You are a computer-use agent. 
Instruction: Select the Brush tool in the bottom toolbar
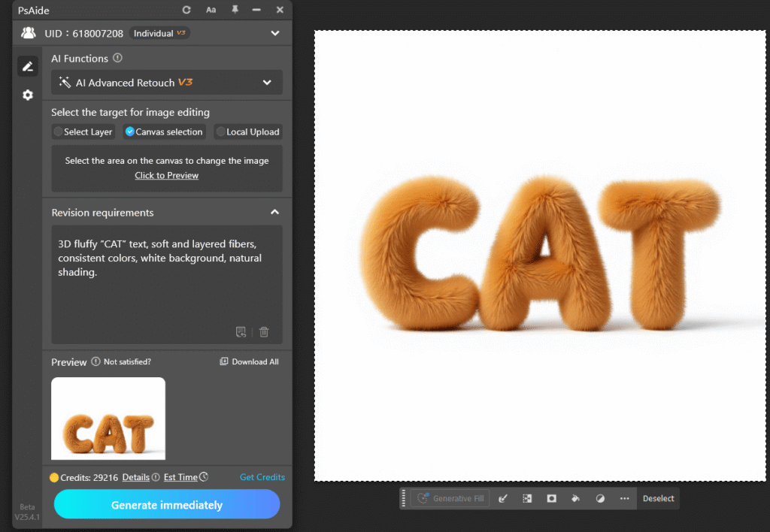(x=502, y=498)
